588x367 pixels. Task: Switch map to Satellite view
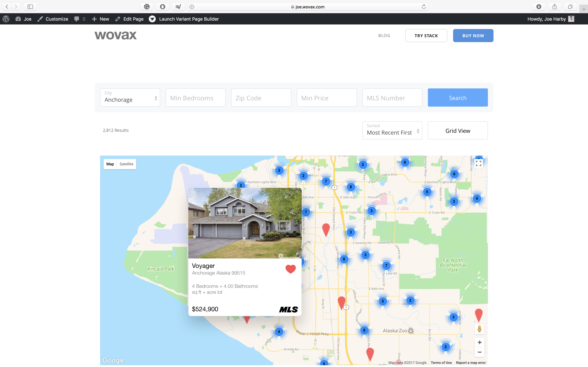126,164
